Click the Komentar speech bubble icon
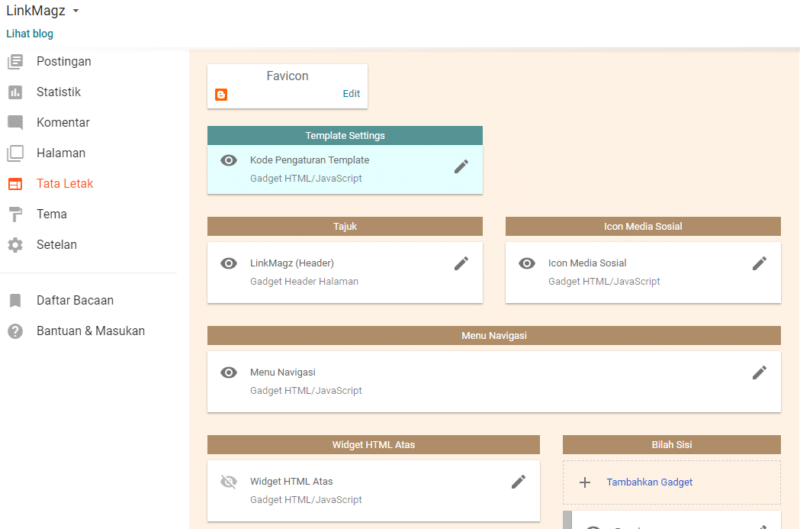Viewport: 800px width, 529px height. tap(15, 123)
